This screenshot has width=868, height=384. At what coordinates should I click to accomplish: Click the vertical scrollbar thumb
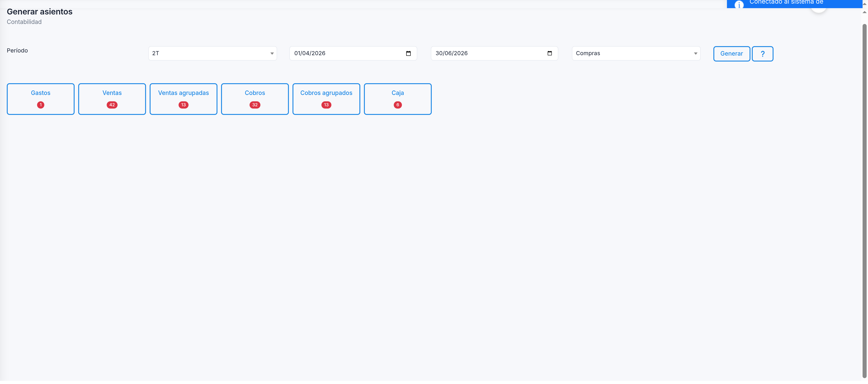pos(864,201)
